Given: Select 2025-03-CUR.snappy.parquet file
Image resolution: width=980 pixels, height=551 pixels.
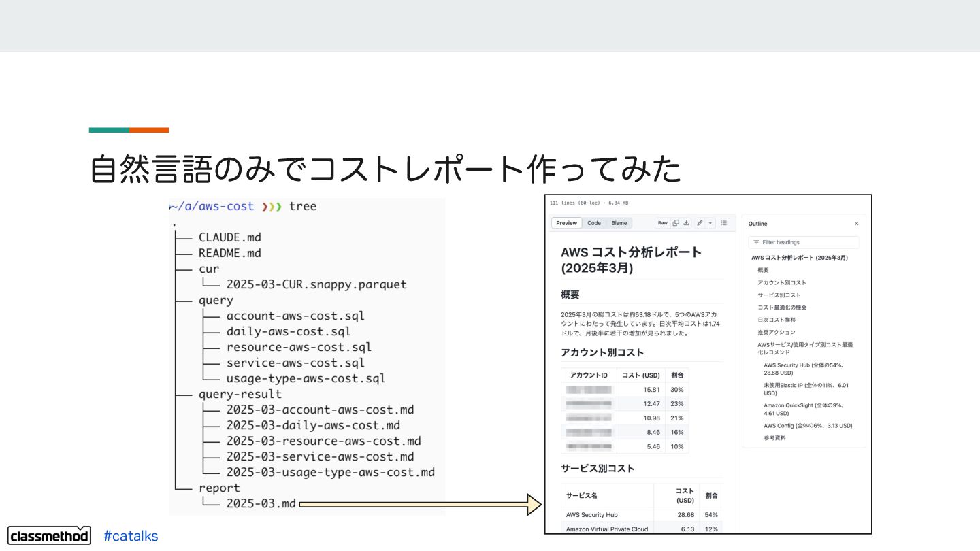Looking at the screenshot, I should [316, 284].
